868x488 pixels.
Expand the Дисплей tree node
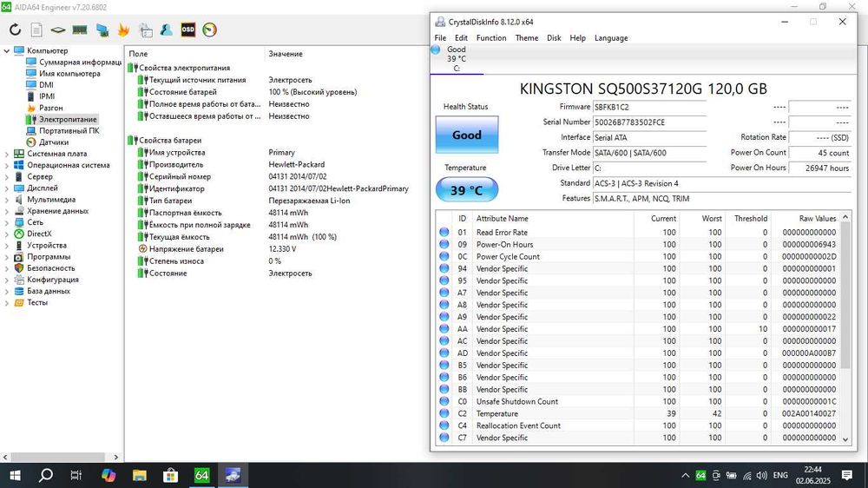7,188
